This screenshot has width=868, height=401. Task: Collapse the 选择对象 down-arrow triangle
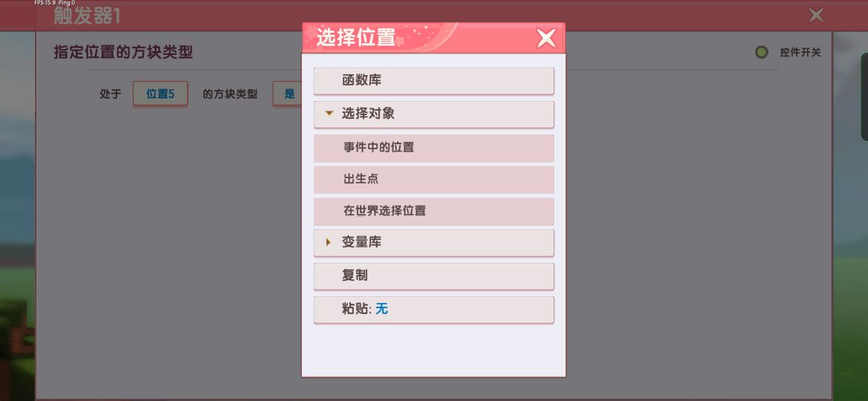tap(329, 114)
